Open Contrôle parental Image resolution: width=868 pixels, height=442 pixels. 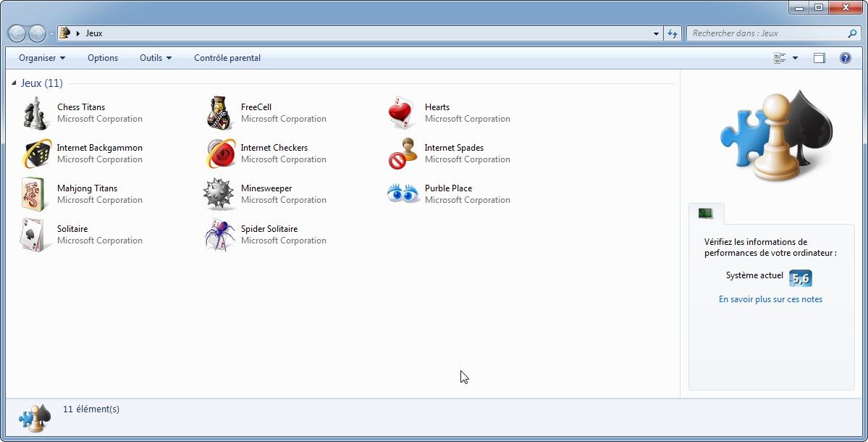point(227,57)
